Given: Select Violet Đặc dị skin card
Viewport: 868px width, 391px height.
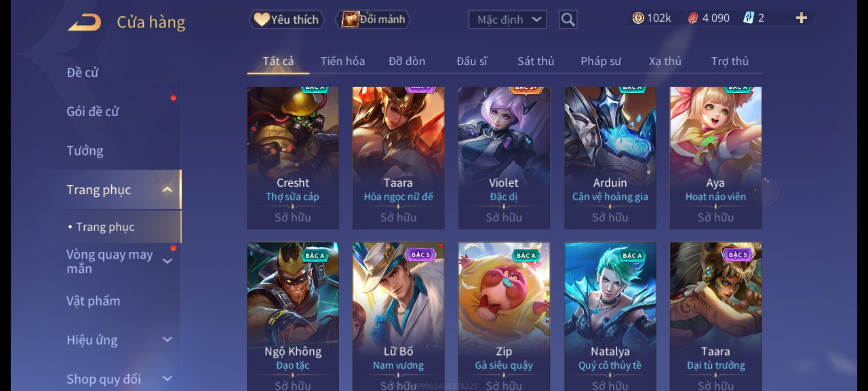Looking at the screenshot, I should [x=504, y=158].
